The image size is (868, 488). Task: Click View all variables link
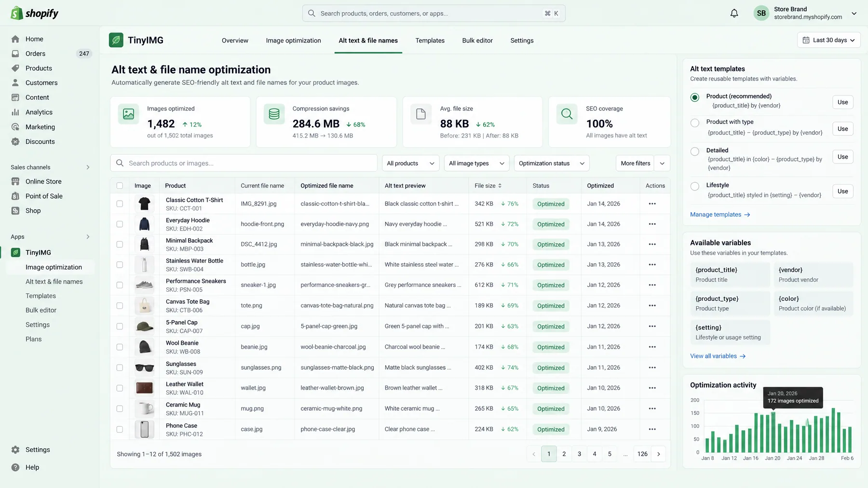tap(718, 356)
